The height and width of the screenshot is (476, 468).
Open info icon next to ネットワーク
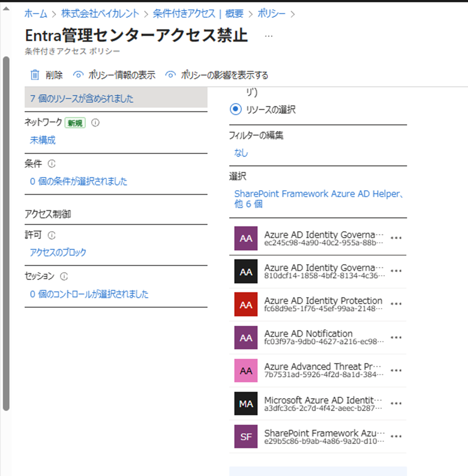click(95, 122)
